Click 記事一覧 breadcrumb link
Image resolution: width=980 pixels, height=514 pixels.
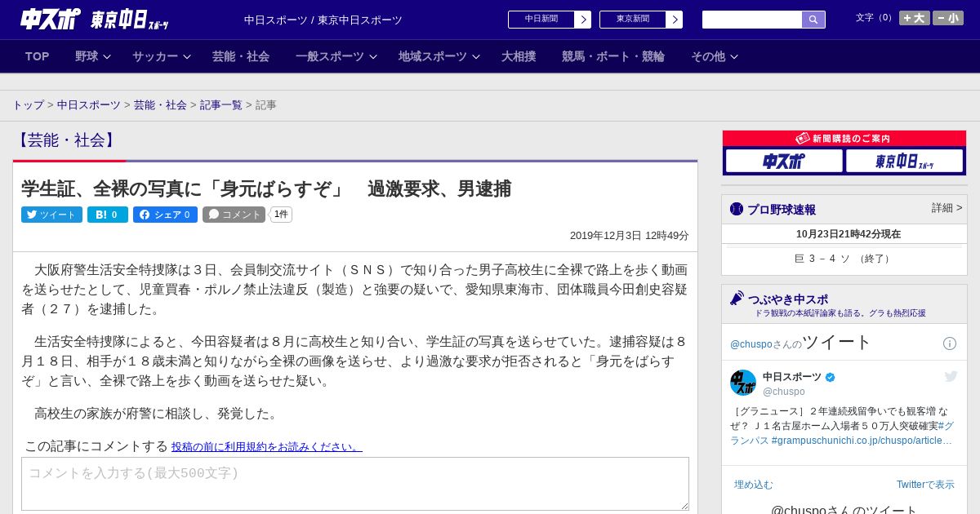tap(221, 105)
